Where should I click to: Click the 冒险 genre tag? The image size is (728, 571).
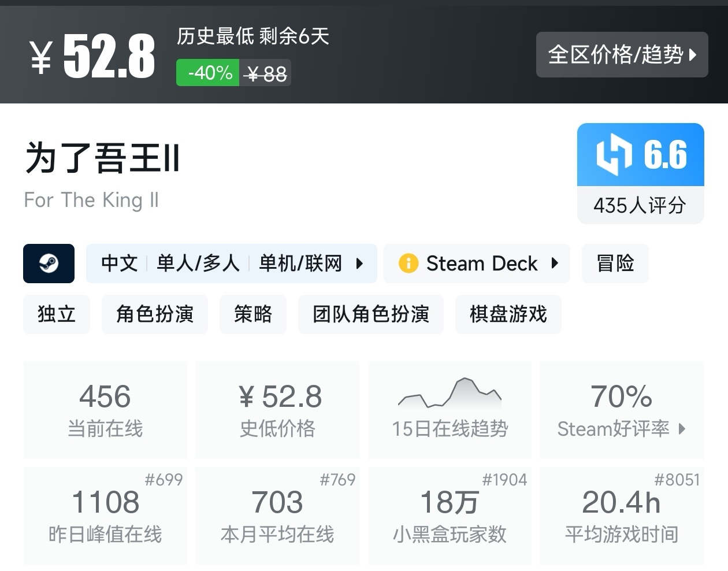615,264
